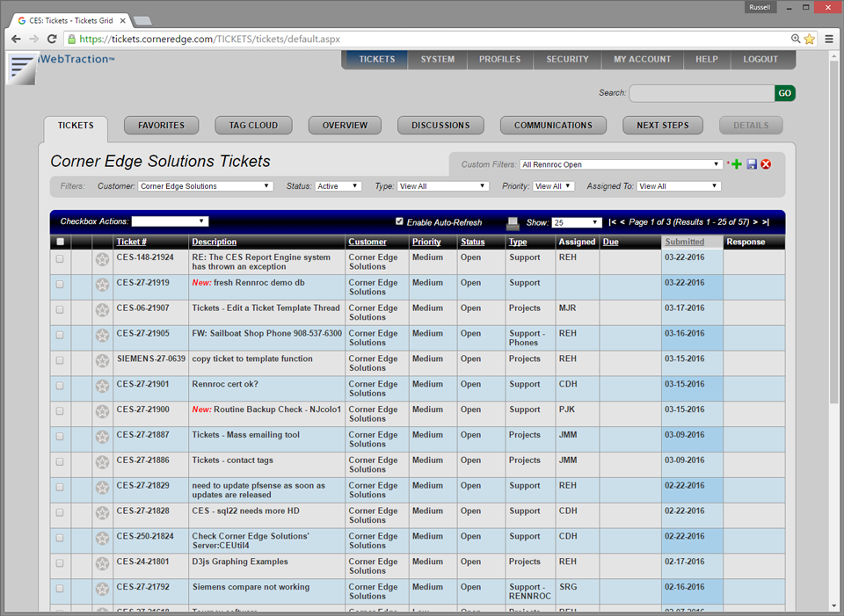The height and width of the screenshot is (616, 844).
Task: Open the Custom Filters dropdown
Action: click(621, 164)
